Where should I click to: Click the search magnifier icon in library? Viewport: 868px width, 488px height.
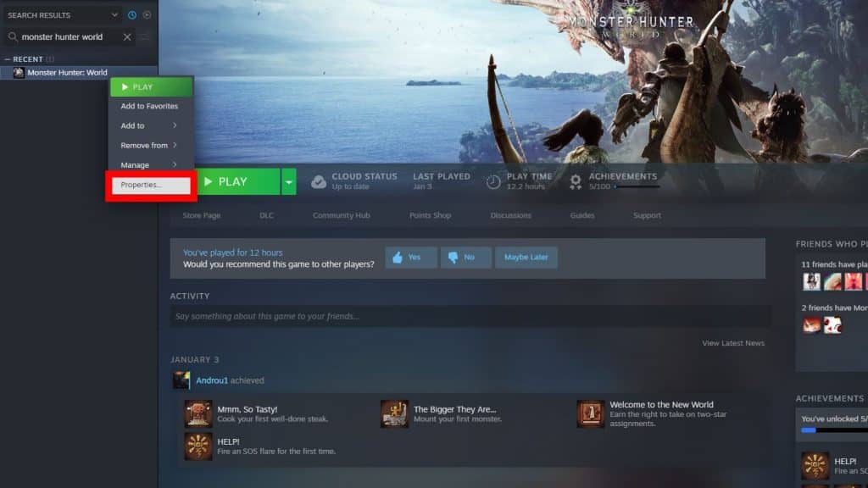(x=12, y=37)
